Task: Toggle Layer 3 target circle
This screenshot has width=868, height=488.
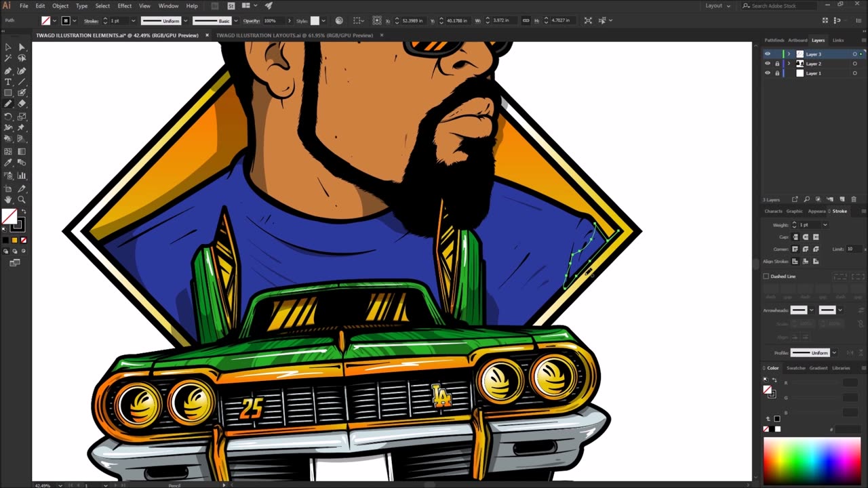Action: coord(854,54)
